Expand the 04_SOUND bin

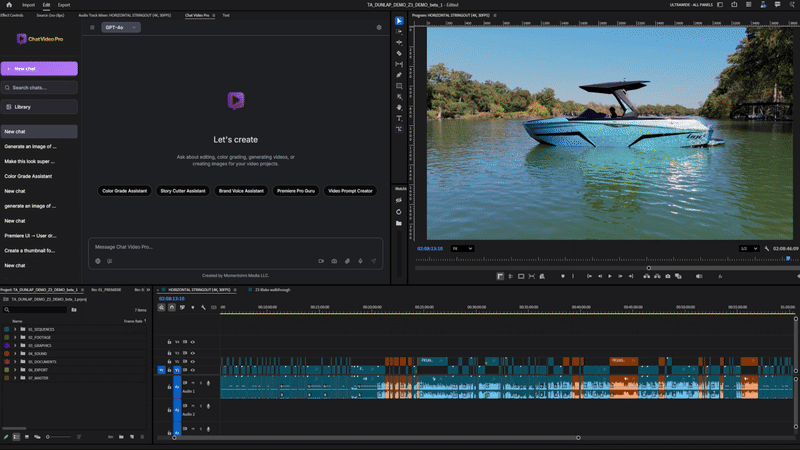15,354
